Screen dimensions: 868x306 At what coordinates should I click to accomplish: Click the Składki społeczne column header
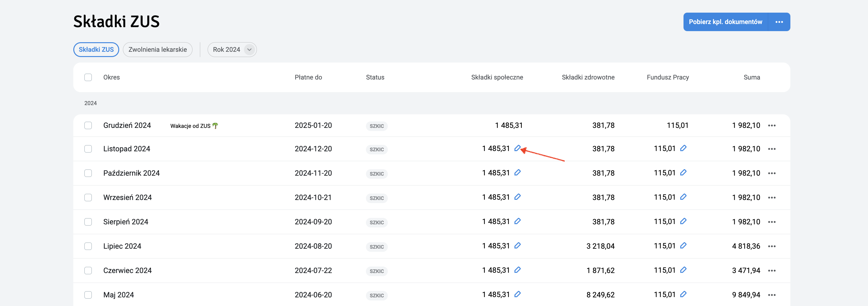click(497, 77)
